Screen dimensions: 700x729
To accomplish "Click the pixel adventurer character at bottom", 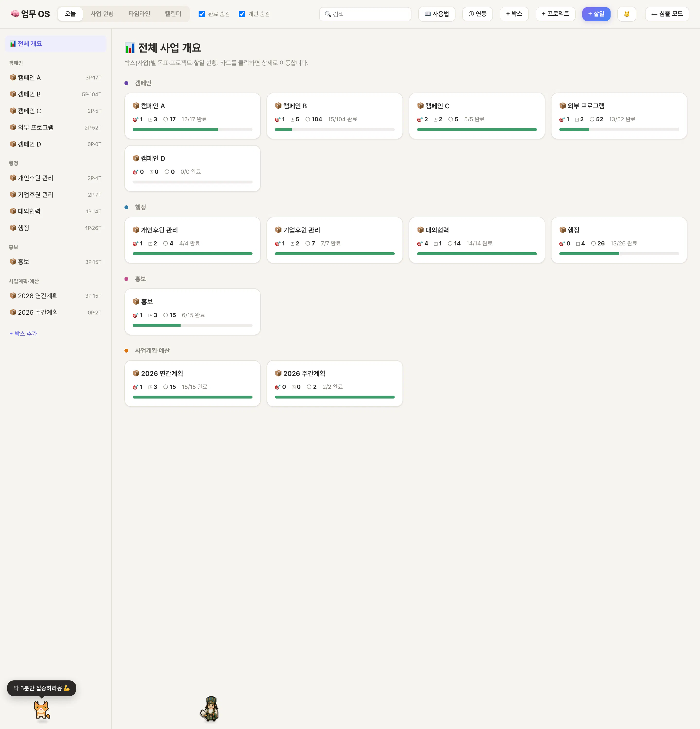I will [x=210, y=709].
